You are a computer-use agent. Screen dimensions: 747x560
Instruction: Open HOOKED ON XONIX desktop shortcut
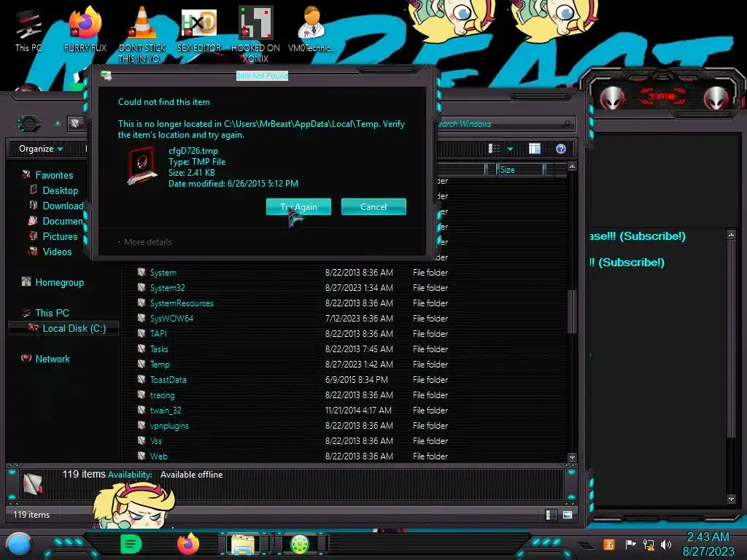click(x=255, y=34)
